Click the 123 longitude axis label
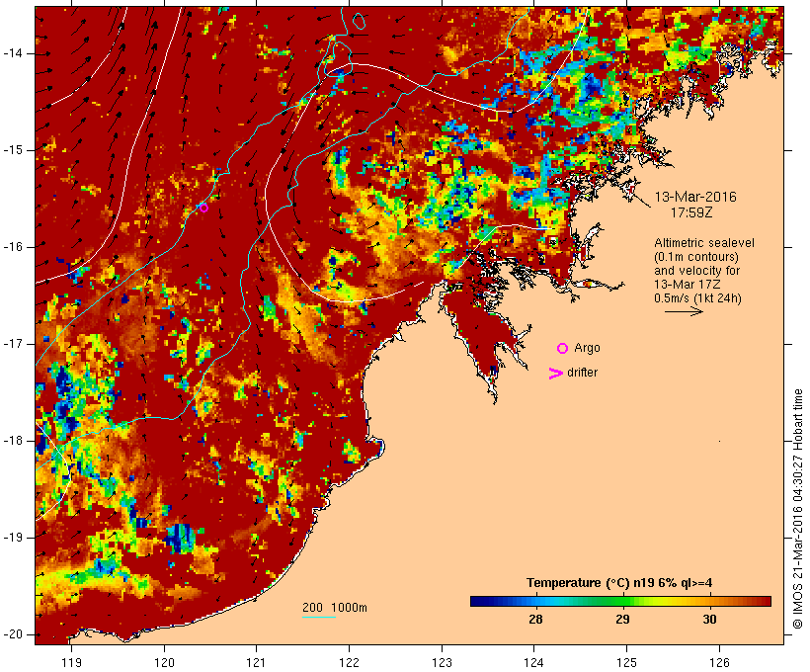 pyautogui.click(x=442, y=663)
